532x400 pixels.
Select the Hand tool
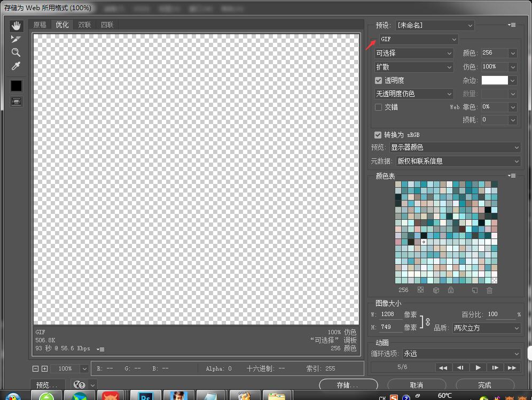[x=16, y=26]
